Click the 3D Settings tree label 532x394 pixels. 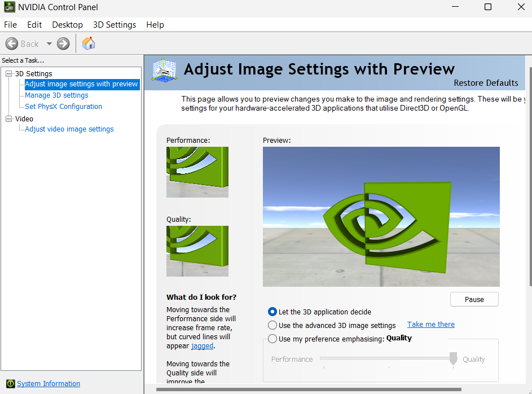coord(34,73)
